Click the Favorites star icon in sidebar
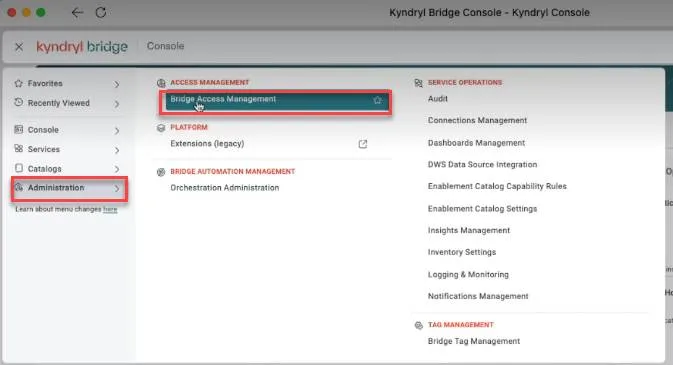This screenshot has height=365, width=673. [18, 83]
